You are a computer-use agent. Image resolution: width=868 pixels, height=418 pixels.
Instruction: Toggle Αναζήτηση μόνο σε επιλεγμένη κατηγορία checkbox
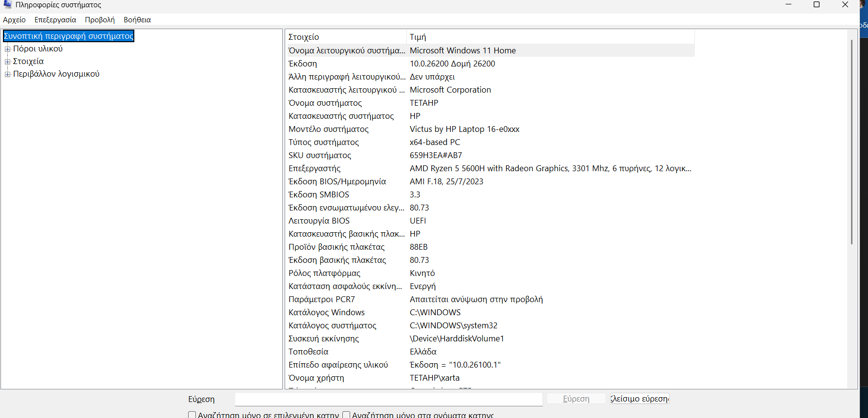point(192,415)
